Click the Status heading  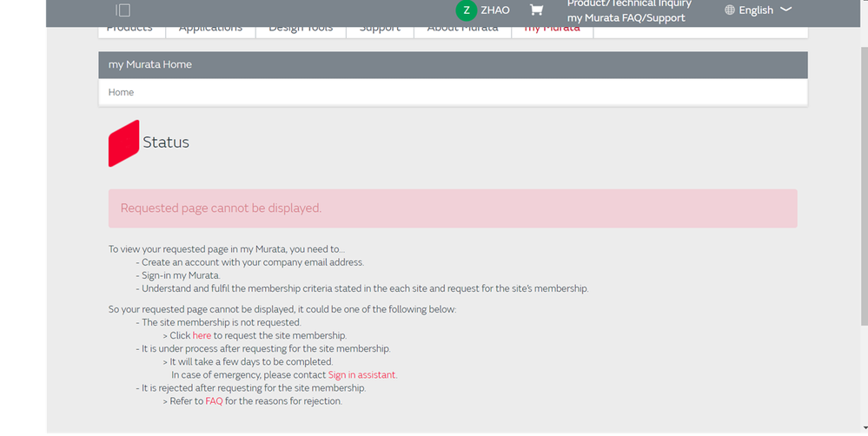click(x=165, y=142)
